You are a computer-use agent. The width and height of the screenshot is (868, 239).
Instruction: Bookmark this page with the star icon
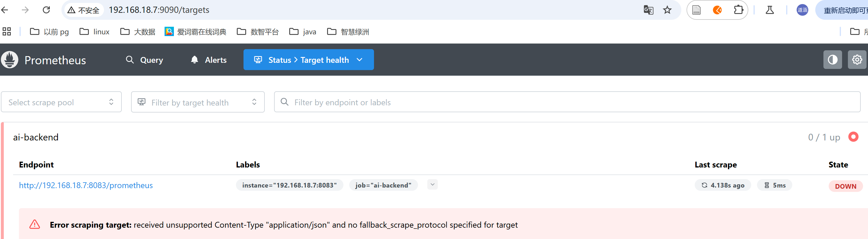point(667,10)
